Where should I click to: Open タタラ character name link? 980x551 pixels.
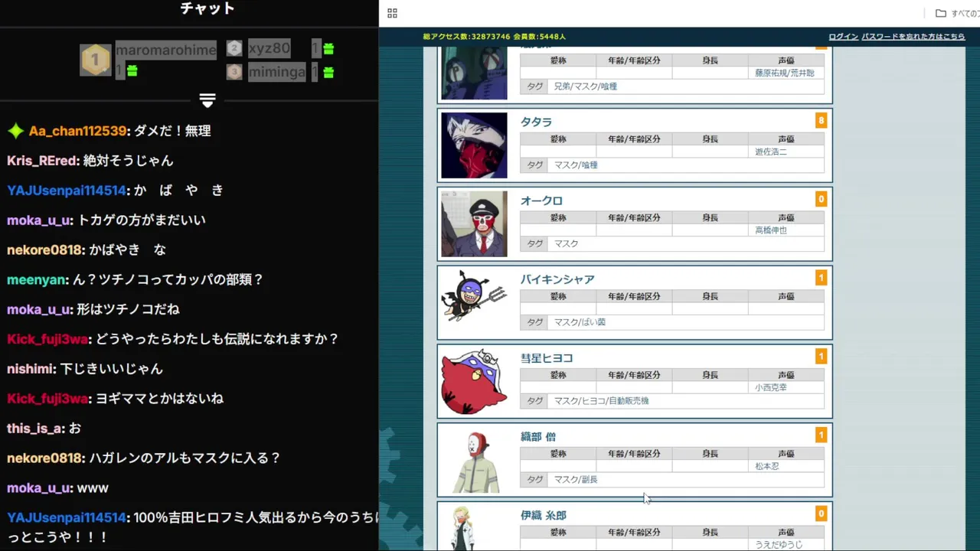click(x=536, y=122)
